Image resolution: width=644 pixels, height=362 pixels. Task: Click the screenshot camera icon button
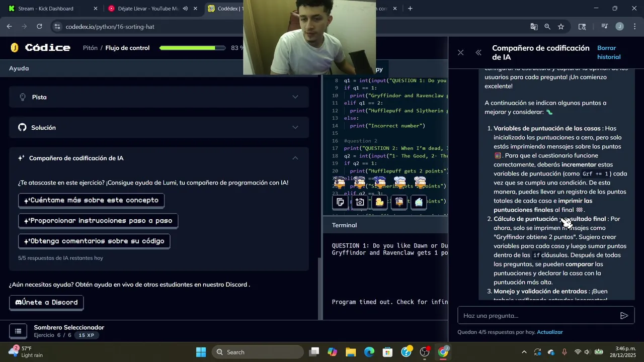click(x=360, y=202)
